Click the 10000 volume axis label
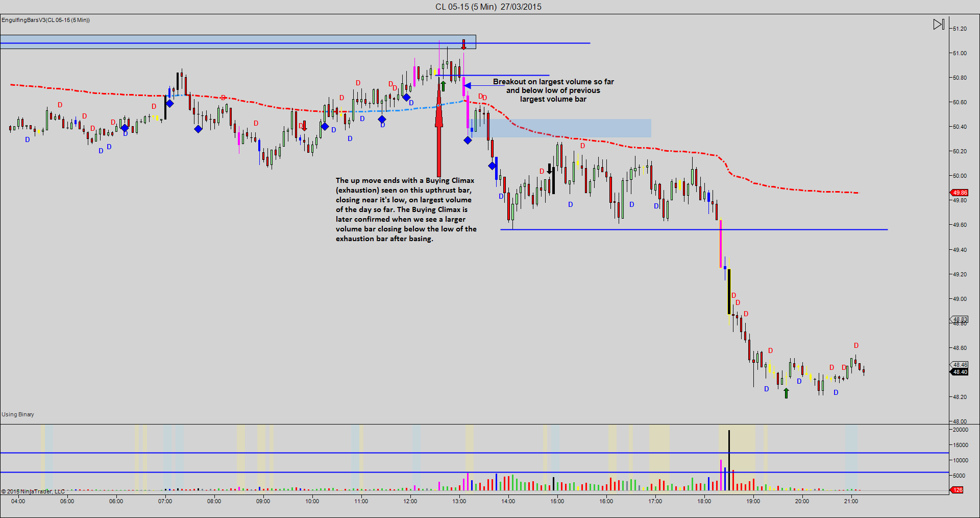The image size is (980, 518). pos(961,460)
